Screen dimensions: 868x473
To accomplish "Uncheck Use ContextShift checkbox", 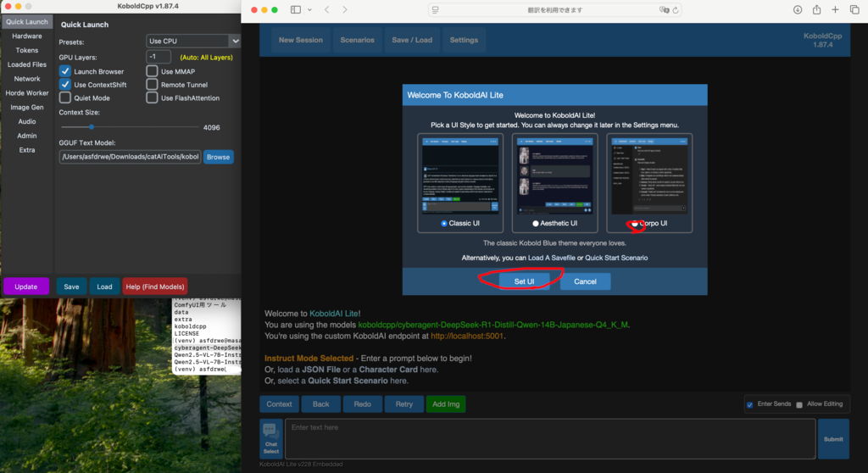I will click(x=65, y=84).
